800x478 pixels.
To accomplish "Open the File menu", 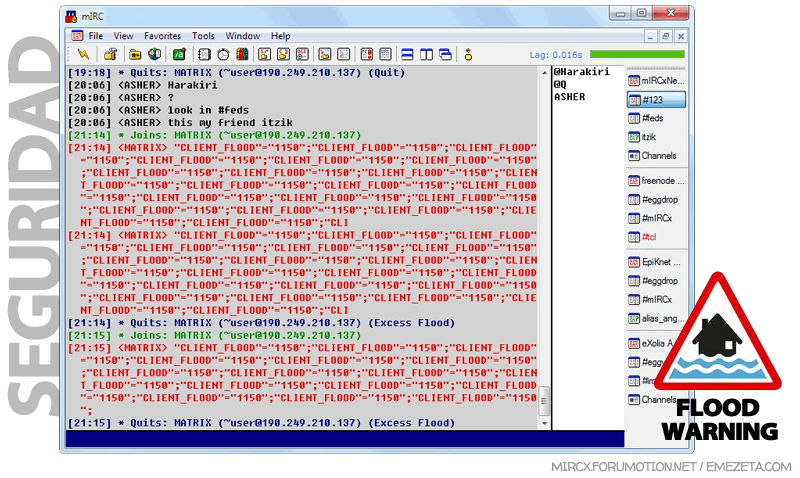I will 95,36.
